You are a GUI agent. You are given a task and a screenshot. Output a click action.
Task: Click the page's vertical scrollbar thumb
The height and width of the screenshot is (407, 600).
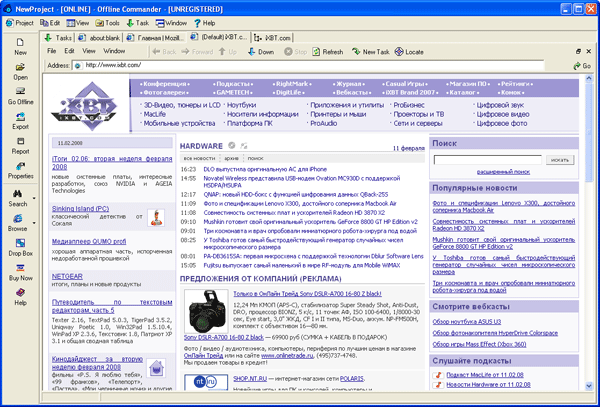pos(589,132)
